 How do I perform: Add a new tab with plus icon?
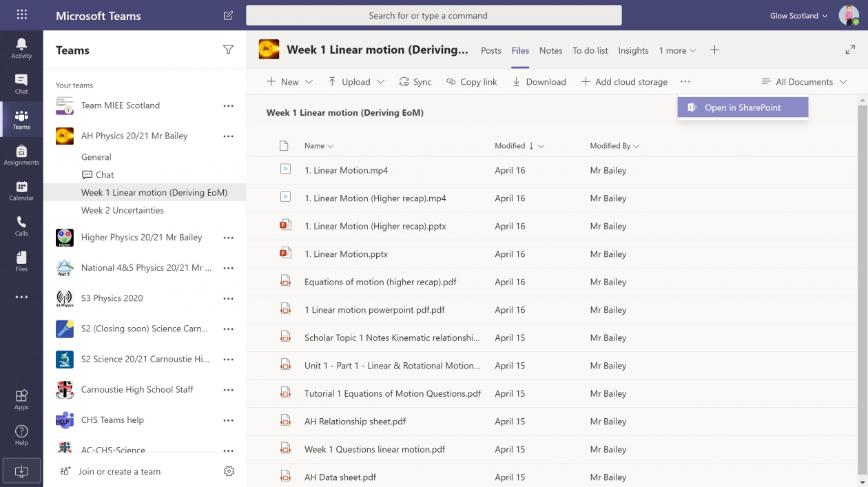click(714, 50)
